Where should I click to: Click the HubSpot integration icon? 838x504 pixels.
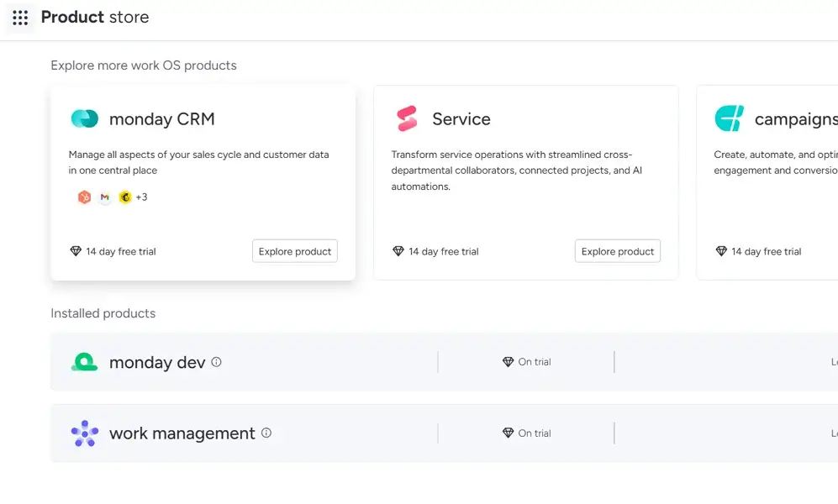pos(84,197)
